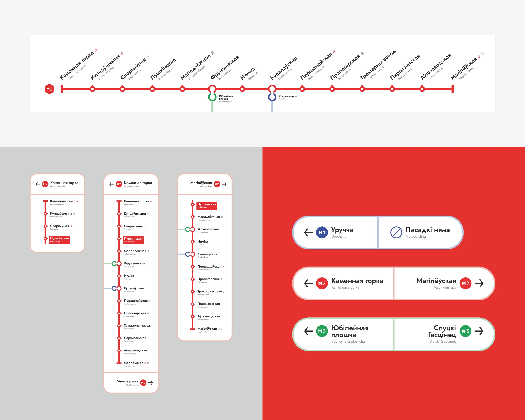This screenshot has height=420, width=525.
Task: Click the right arrow beside Слуцкі Гасцінец
Action: point(479,331)
